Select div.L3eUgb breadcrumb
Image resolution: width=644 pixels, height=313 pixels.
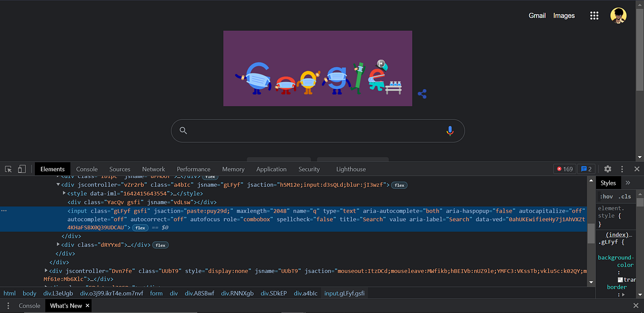click(x=58, y=293)
